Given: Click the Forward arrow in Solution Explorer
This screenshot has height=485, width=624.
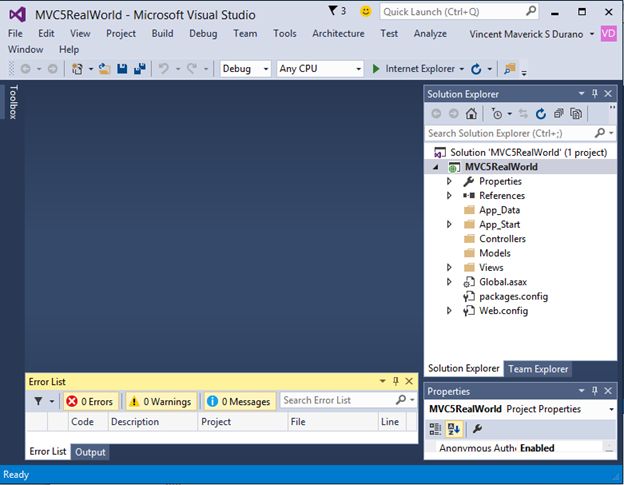Looking at the screenshot, I should (454, 114).
